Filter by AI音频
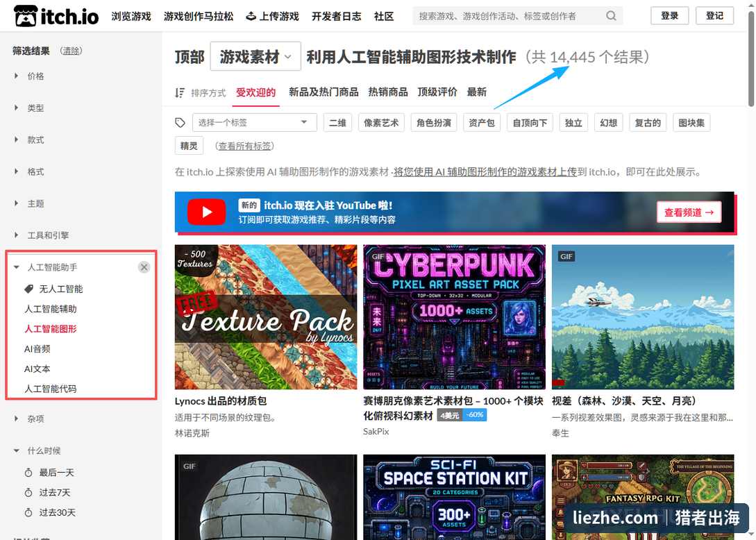 click(x=37, y=349)
